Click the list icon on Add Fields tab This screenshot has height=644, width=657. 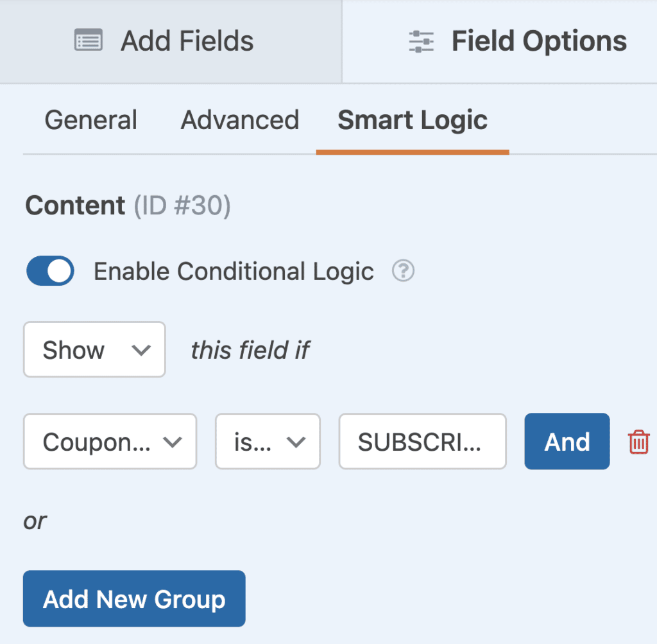(x=89, y=40)
